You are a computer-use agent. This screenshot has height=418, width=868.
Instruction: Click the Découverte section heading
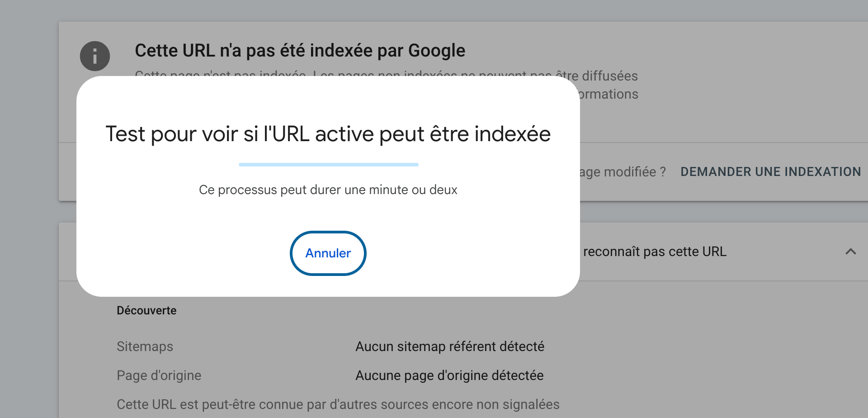pos(146,311)
